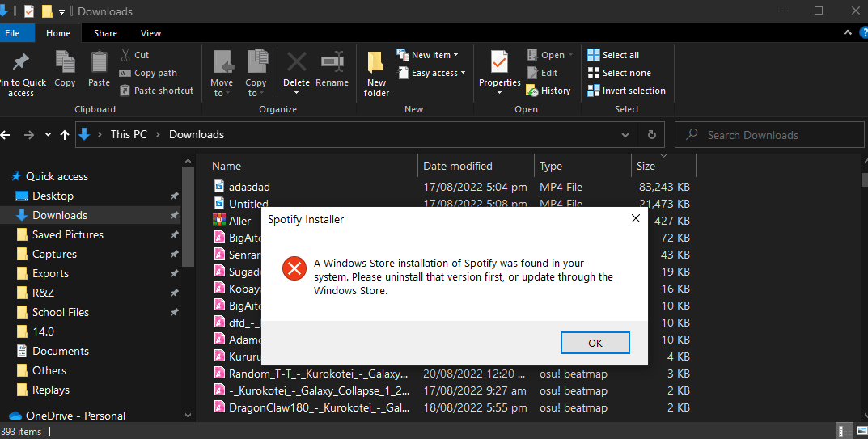Image resolution: width=868 pixels, height=439 pixels.
Task: Sort by the Size column header
Action: pyautogui.click(x=663, y=166)
